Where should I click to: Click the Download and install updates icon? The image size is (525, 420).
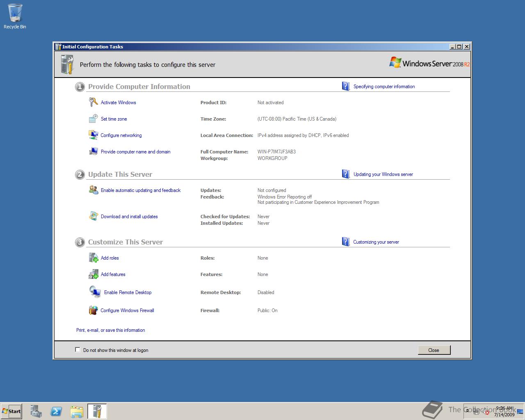coord(94,216)
